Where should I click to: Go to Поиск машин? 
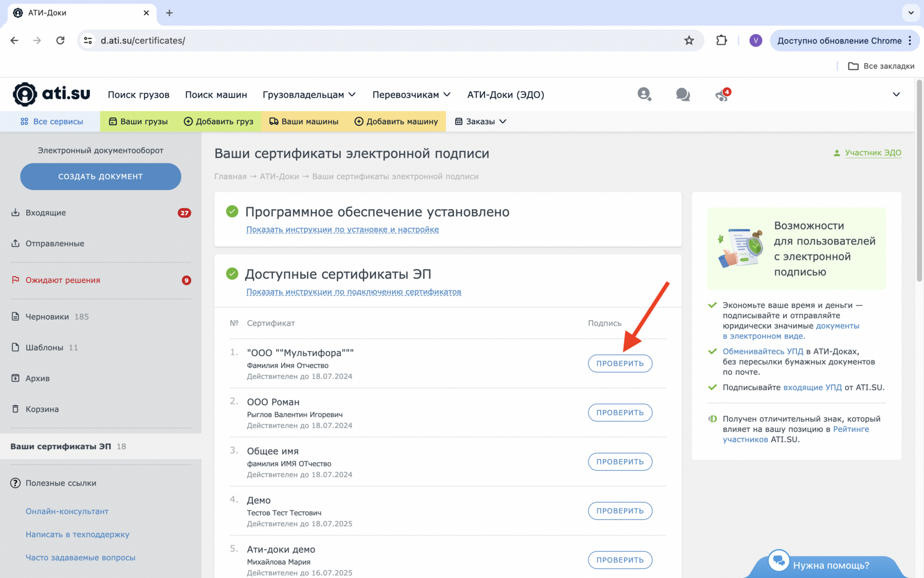click(x=216, y=95)
